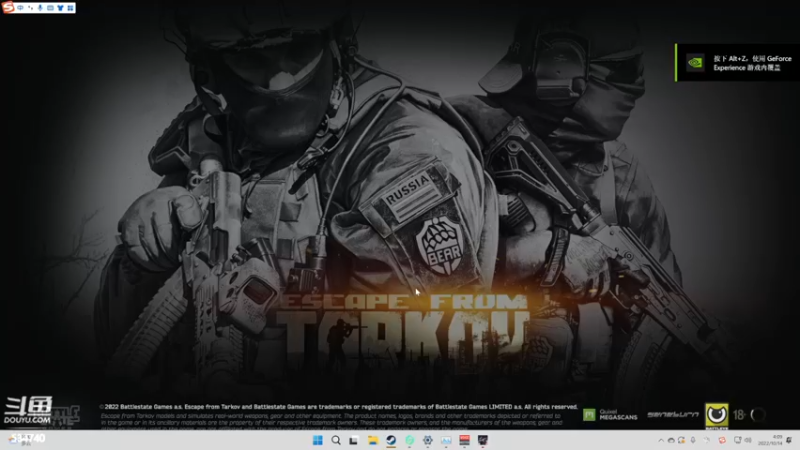Click the NVIDIA logo in the notification

[695, 63]
